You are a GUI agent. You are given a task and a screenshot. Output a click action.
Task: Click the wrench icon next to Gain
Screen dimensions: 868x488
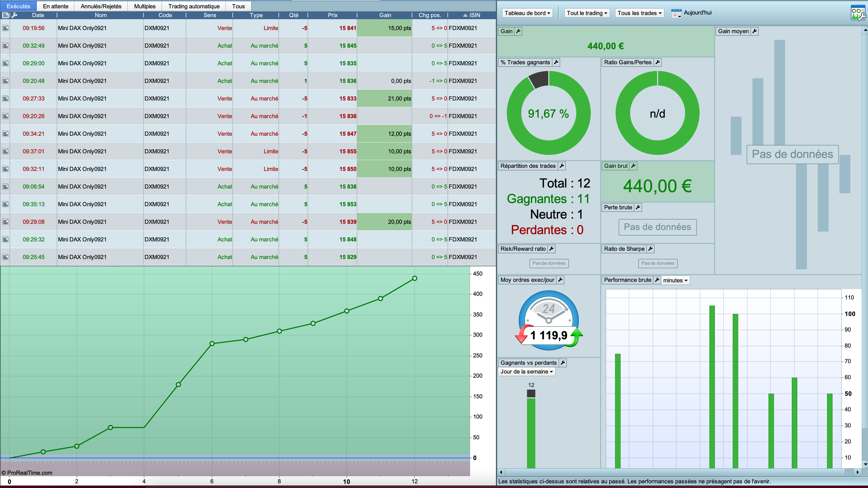(x=518, y=31)
